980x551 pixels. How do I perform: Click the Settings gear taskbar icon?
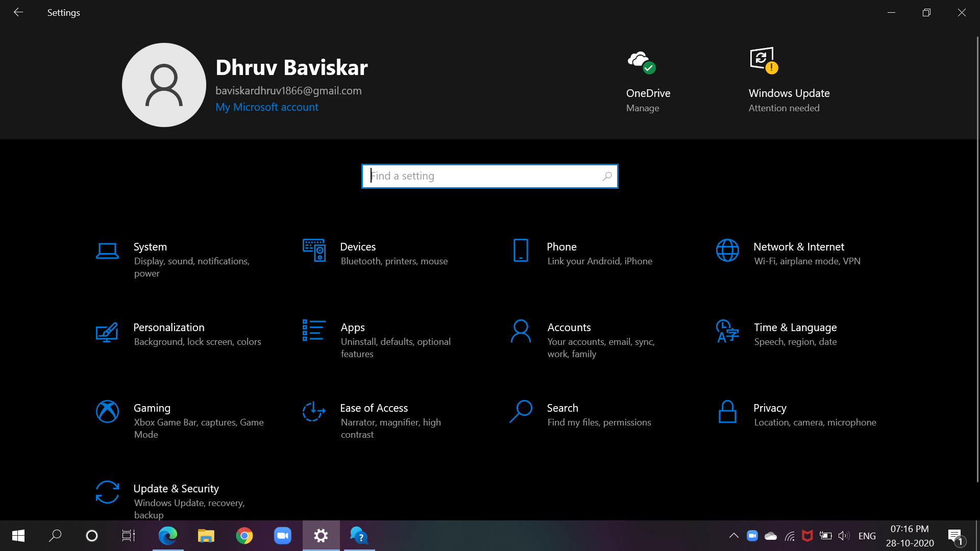coord(321,536)
